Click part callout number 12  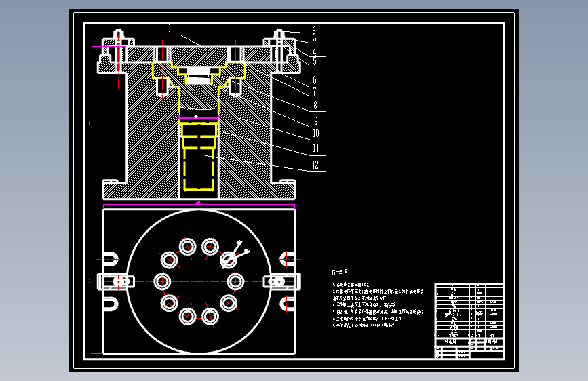click(315, 165)
